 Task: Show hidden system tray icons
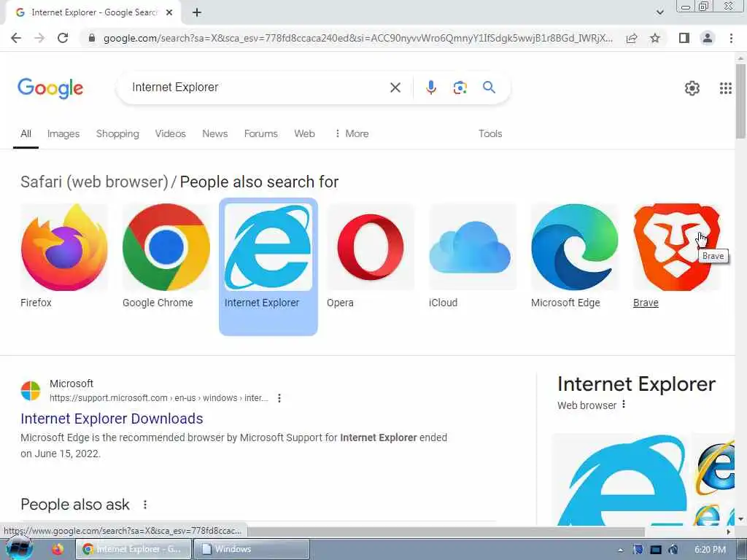(620, 550)
